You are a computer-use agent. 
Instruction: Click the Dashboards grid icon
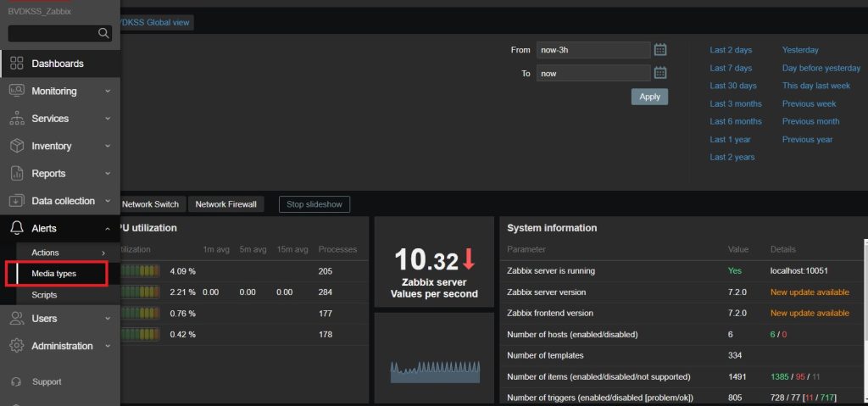pos(16,64)
